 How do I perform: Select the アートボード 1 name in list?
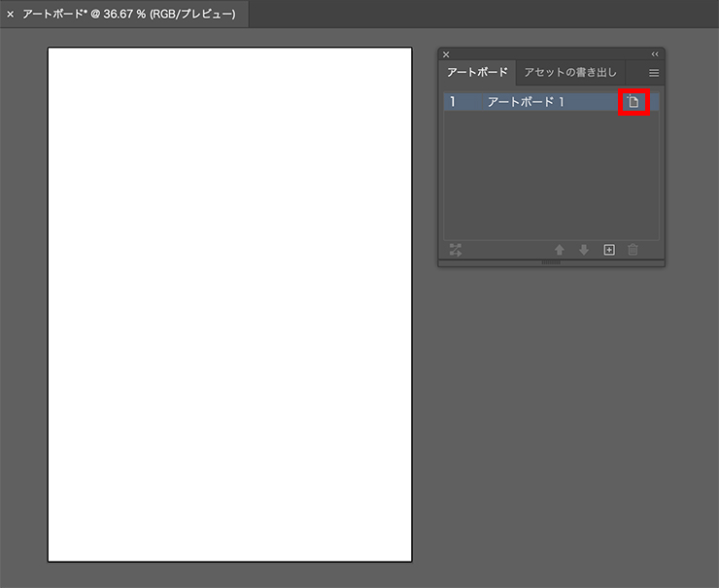526,102
